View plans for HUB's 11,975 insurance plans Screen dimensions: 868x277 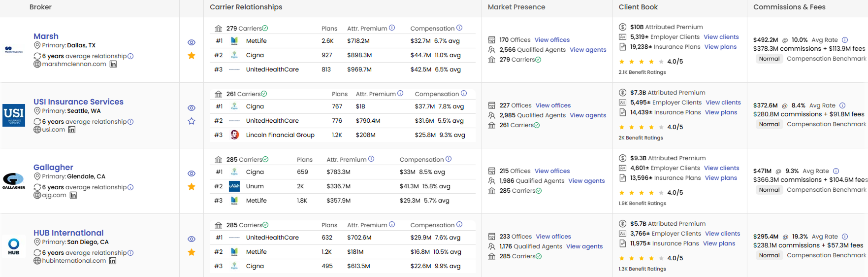(x=719, y=243)
